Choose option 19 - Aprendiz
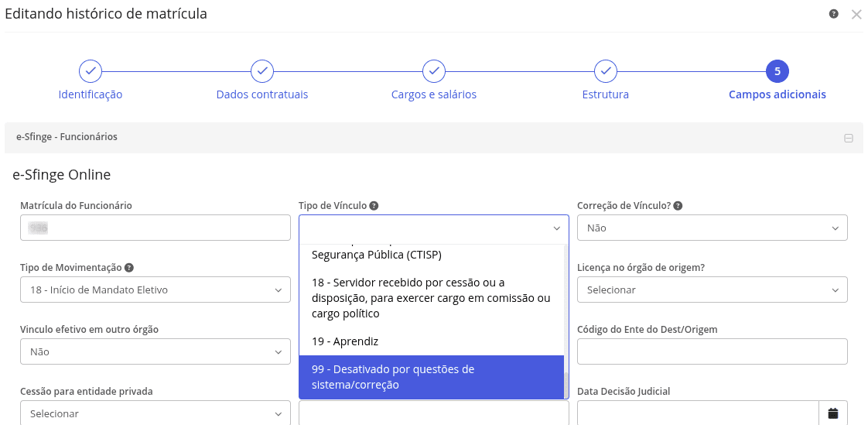Image resolution: width=868 pixels, height=425 pixels. pos(431,342)
